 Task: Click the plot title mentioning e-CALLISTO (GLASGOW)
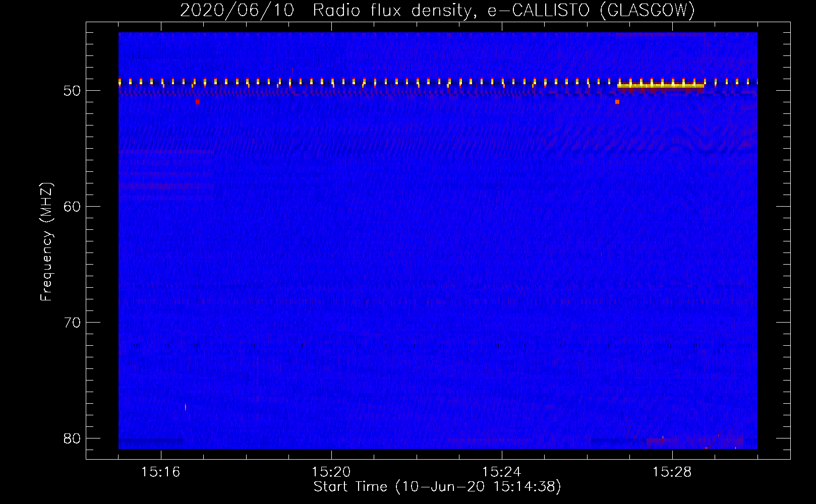437,10
